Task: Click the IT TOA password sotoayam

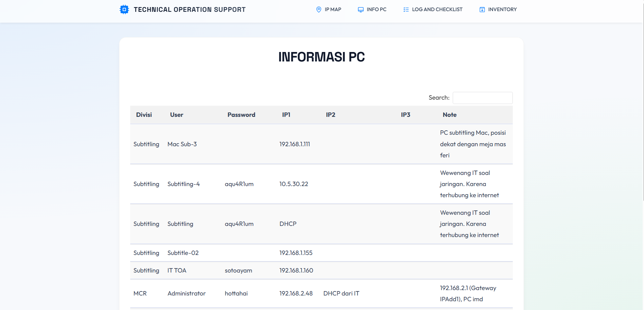Action: (x=239, y=270)
